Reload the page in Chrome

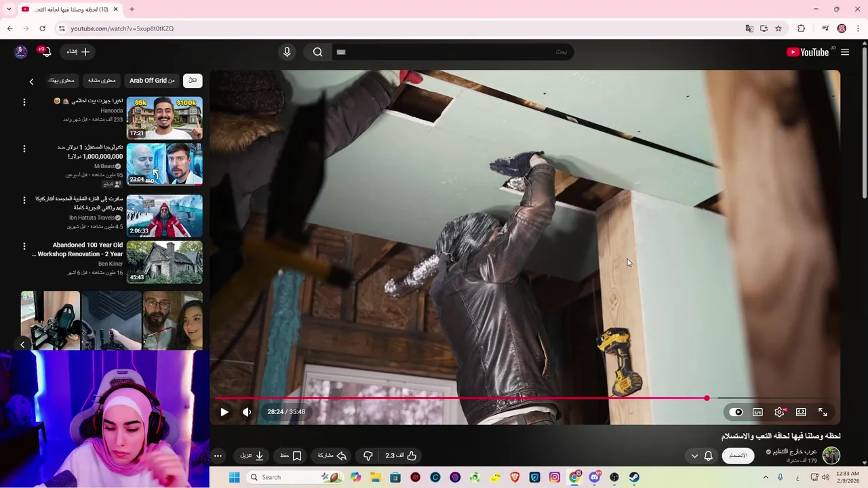pyautogui.click(x=42, y=28)
